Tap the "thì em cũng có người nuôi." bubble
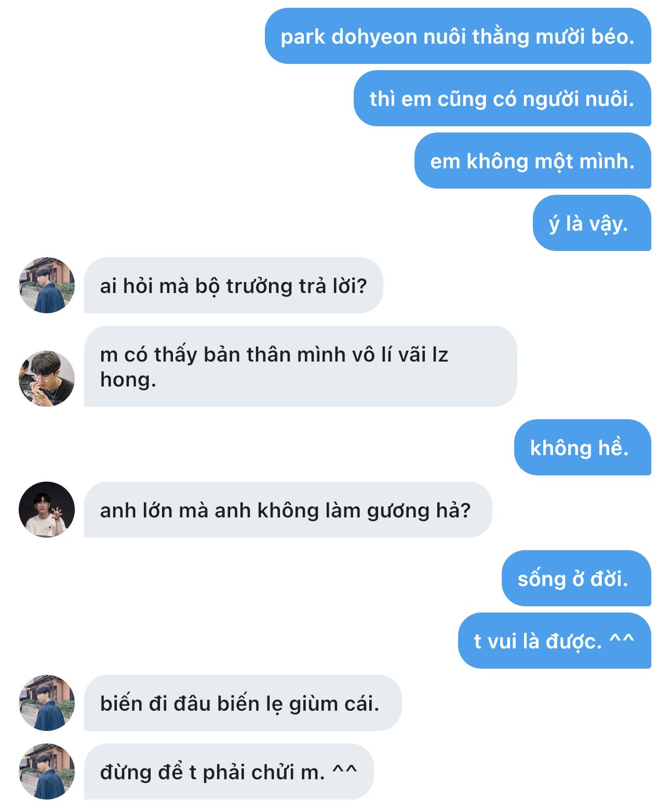This screenshot has width=670, height=812. pos(502,98)
